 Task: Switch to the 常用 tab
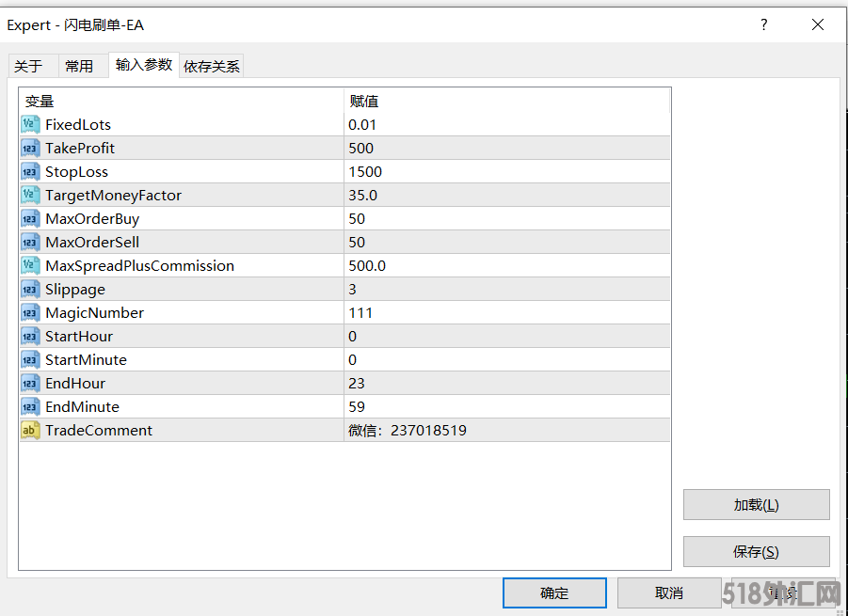[x=79, y=66]
